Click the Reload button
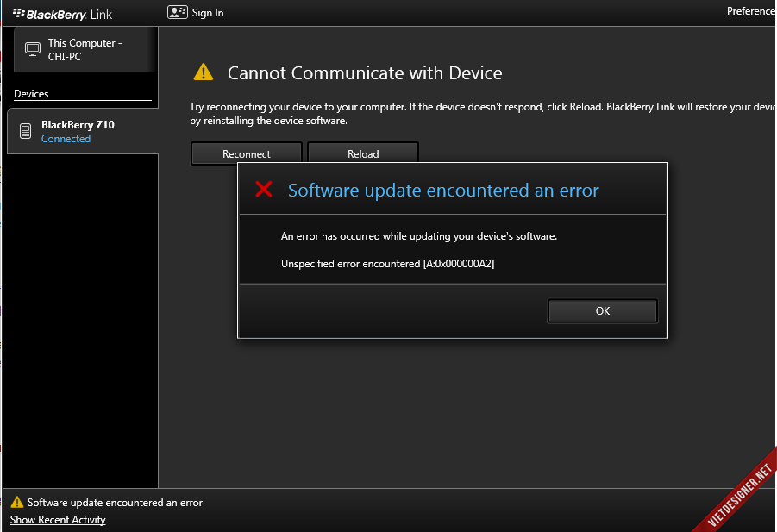Image resolution: width=777 pixels, height=532 pixels. [363, 153]
